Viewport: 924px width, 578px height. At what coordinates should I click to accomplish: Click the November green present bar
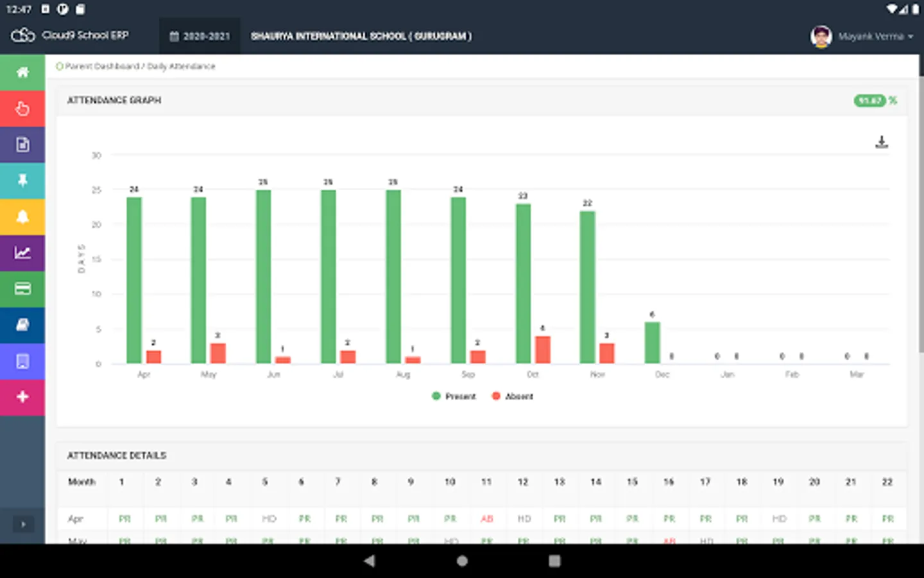tap(588, 287)
